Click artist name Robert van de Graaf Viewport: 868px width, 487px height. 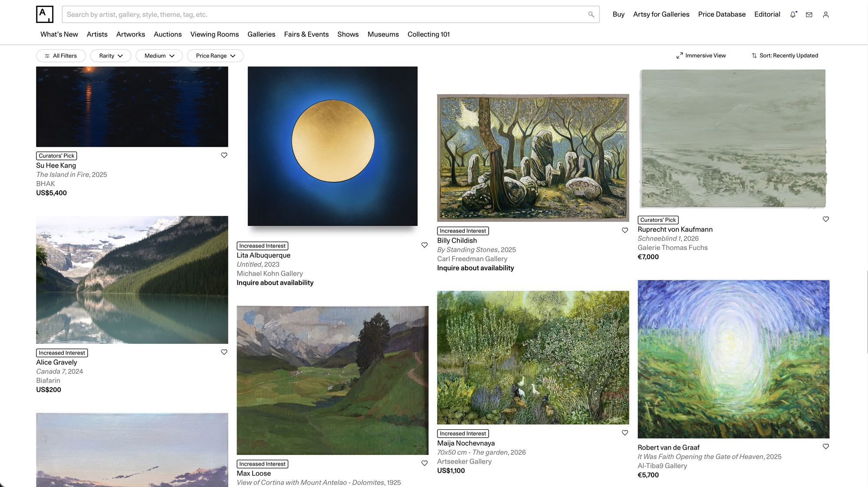coord(668,448)
